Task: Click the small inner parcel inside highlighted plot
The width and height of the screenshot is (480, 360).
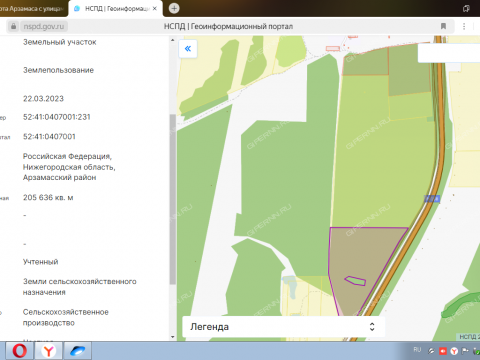Action: [355, 281]
